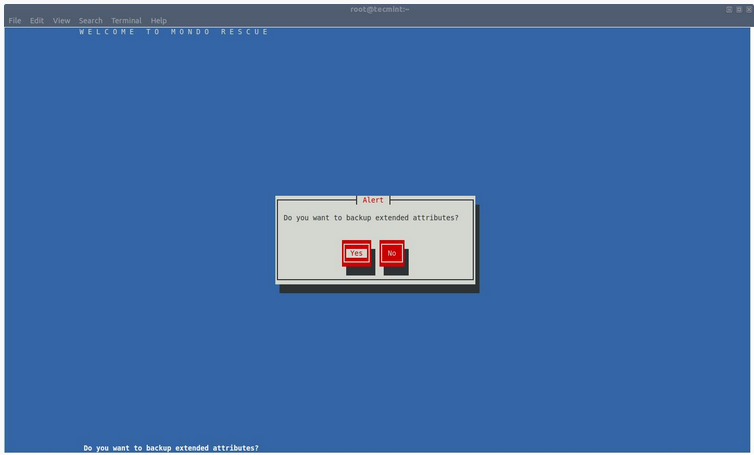Image resolution: width=754 pixels, height=455 pixels.
Task: Maximize the terminal window
Action: pos(738,9)
